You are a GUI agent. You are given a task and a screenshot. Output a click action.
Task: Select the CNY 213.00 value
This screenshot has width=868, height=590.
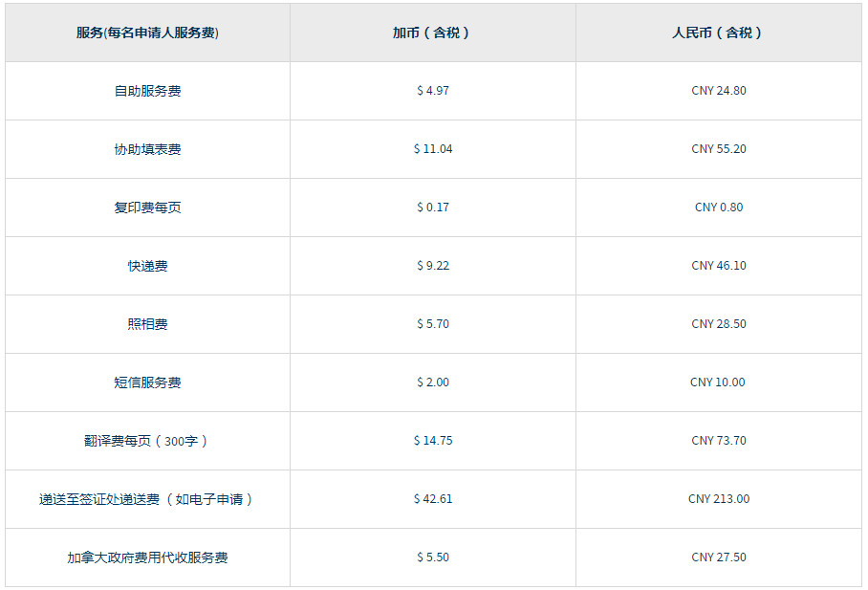coord(717,498)
